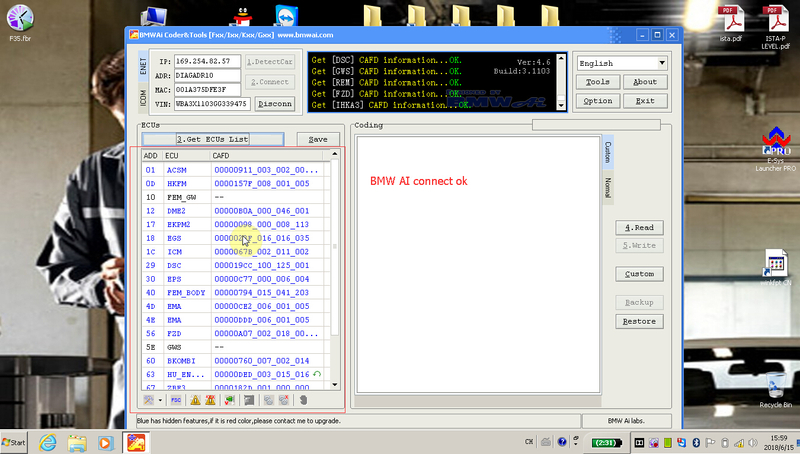This screenshot has height=454, width=800.
Task: Open the ista.pdf desktop file
Action: (731, 24)
